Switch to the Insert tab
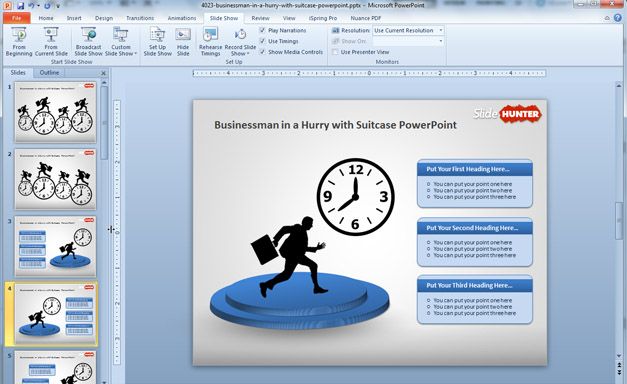 tap(74, 18)
